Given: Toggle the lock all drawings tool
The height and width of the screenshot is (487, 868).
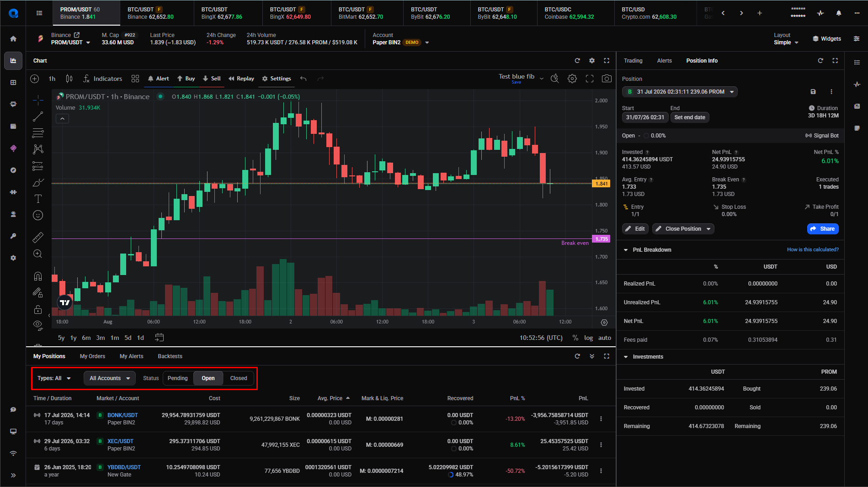Looking at the screenshot, I should point(38,309).
